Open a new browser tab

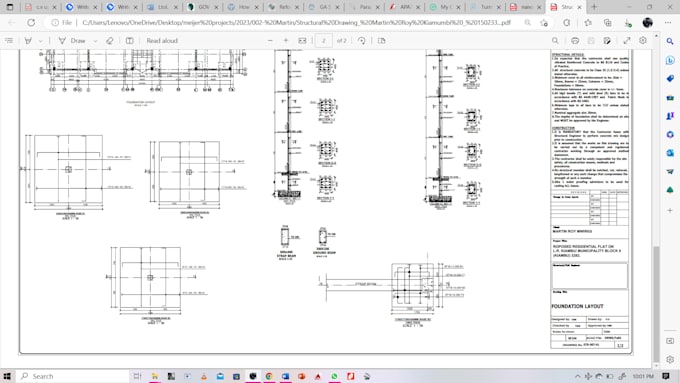(594, 7)
